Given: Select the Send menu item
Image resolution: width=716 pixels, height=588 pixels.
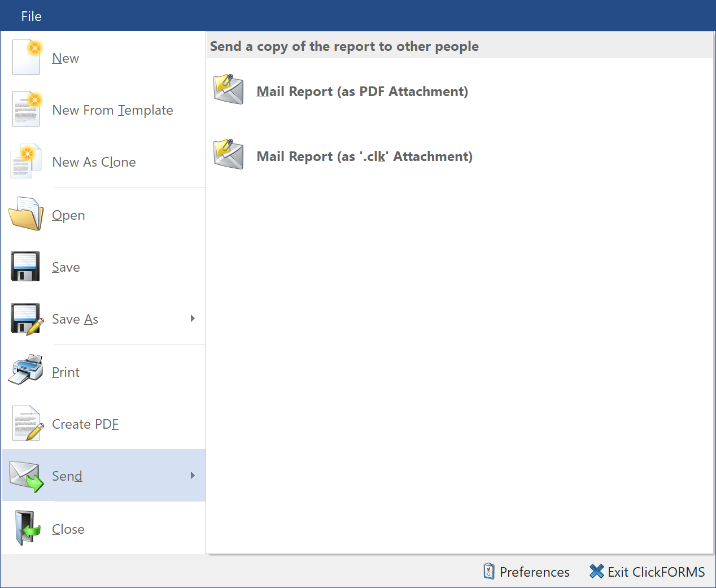Looking at the screenshot, I should click(x=67, y=476).
